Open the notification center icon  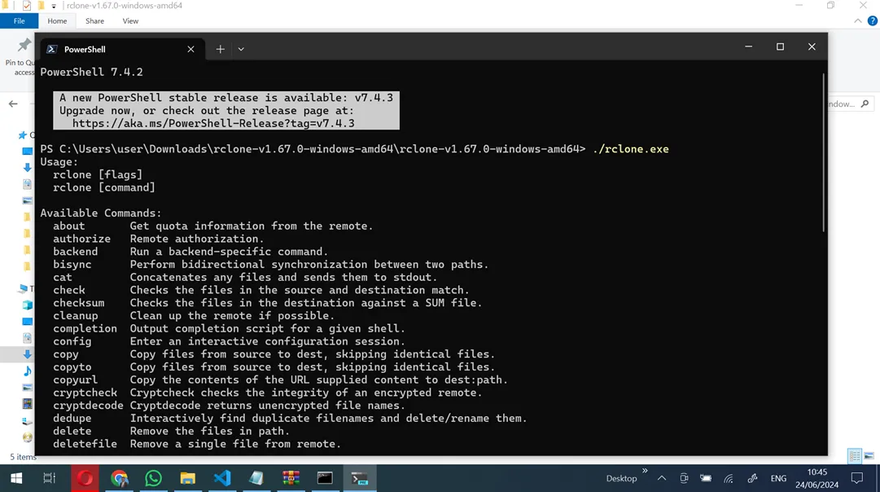[857, 479]
